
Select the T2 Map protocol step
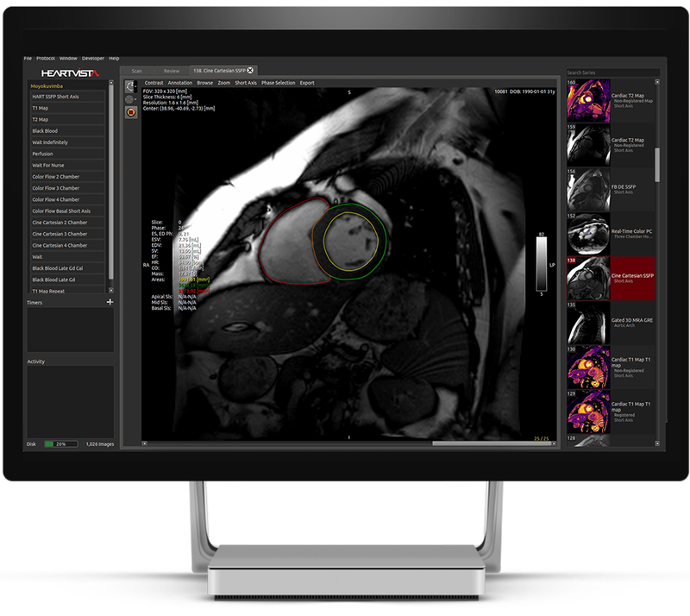(x=68, y=119)
